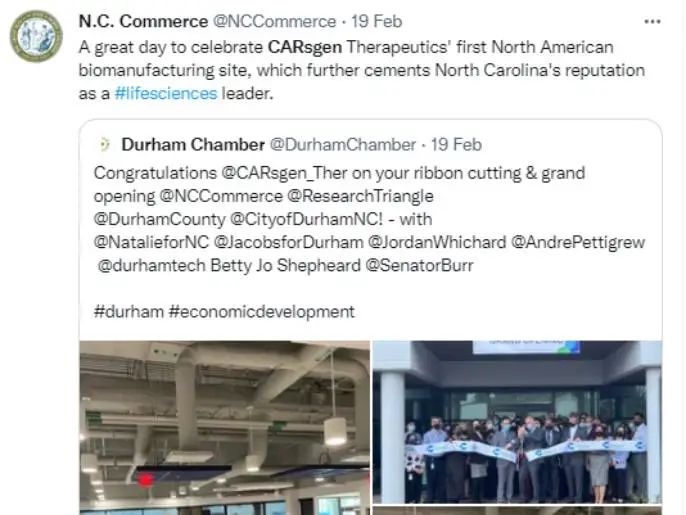The image size is (686, 515).
Task: Click the #durham hashtag
Action: (129, 312)
